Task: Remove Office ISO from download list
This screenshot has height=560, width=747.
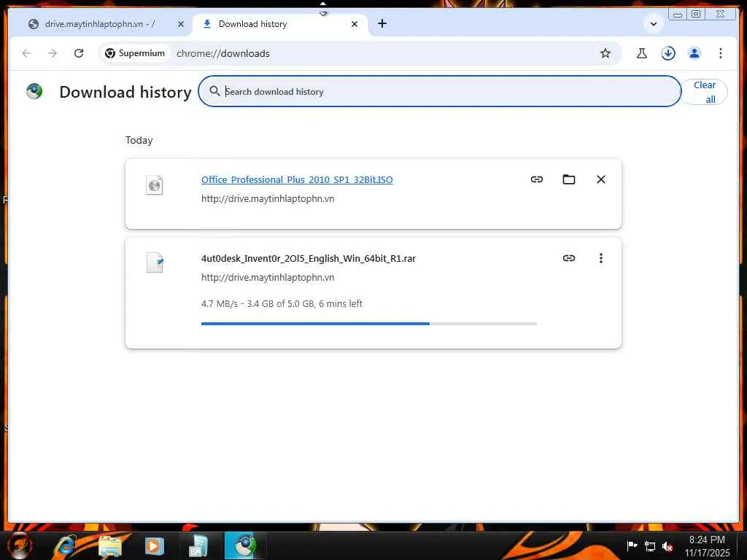Action: tap(601, 179)
